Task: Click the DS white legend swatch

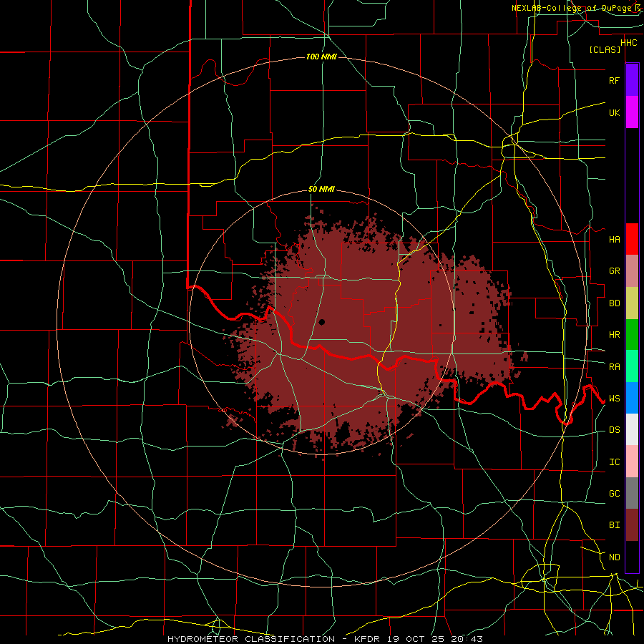Action: coord(632,429)
